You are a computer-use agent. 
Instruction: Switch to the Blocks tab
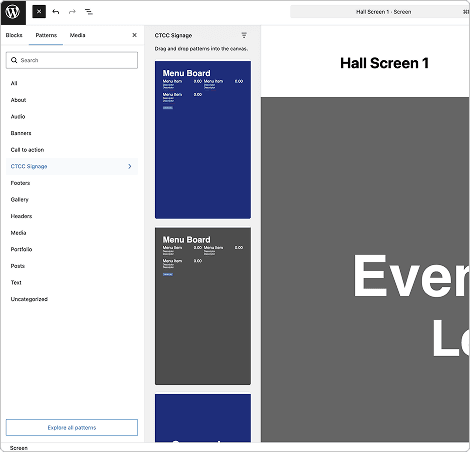point(14,35)
